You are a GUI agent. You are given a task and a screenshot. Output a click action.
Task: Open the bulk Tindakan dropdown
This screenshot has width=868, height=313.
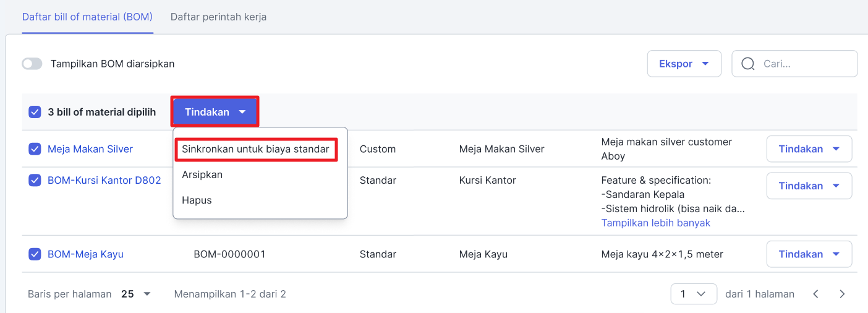[x=215, y=112]
